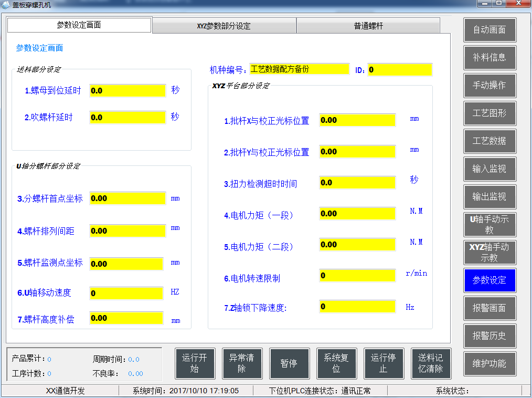
Task: Select U轴手动示教 teaching mode
Action: pos(490,225)
